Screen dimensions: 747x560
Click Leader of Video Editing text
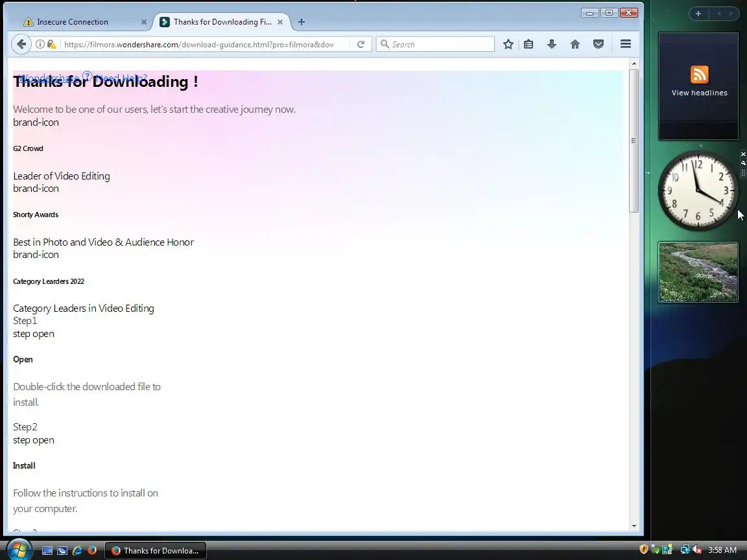point(62,176)
